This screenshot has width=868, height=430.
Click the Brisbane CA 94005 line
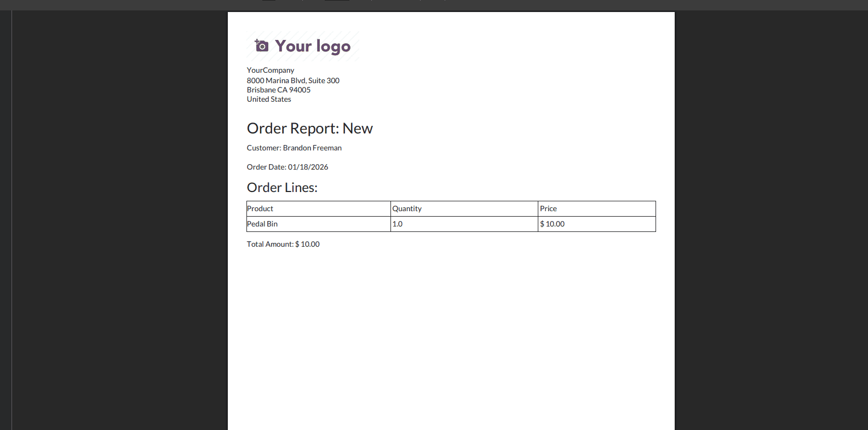pos(279,90)
